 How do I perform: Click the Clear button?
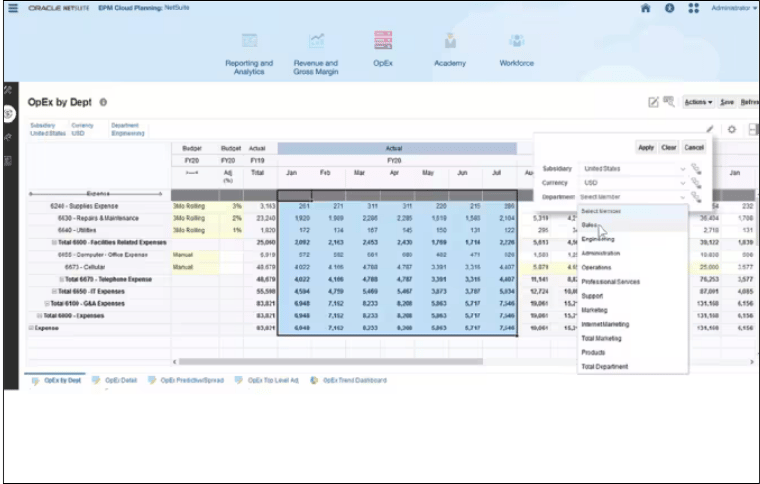(x=668, y=147)
